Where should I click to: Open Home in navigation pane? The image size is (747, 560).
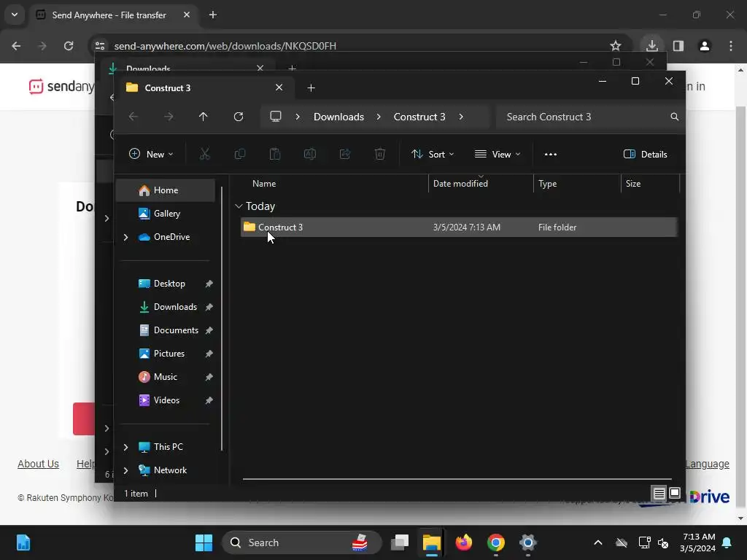166,190
